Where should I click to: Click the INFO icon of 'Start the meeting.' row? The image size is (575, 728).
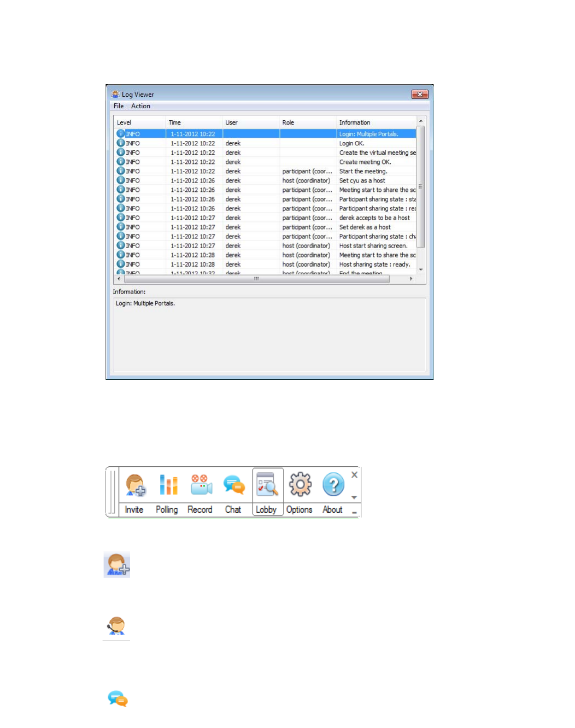click(121, 171)
